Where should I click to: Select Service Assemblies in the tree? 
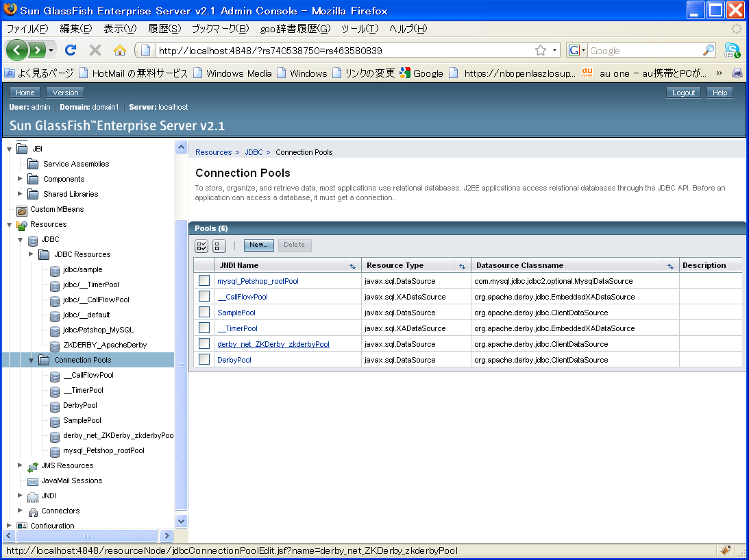click(77, 164)
